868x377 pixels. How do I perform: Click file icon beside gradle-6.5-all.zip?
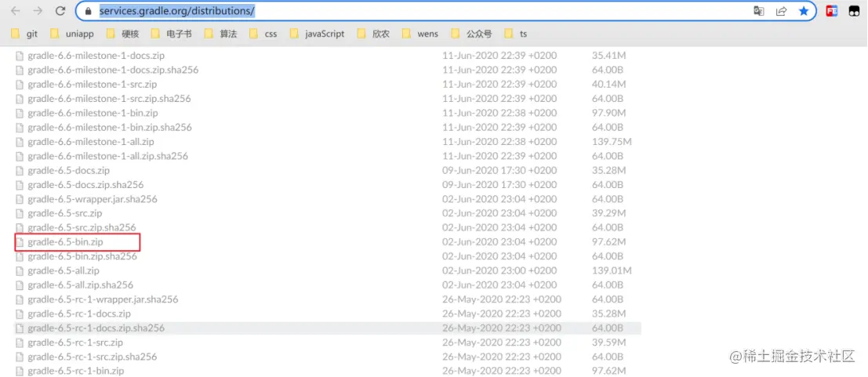click(x=20, y=270)
